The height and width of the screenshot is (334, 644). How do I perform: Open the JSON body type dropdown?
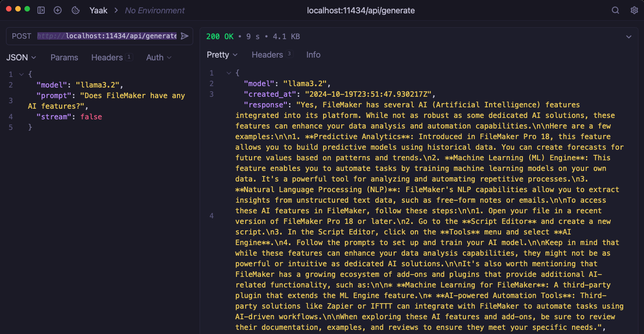coord(21,58)
